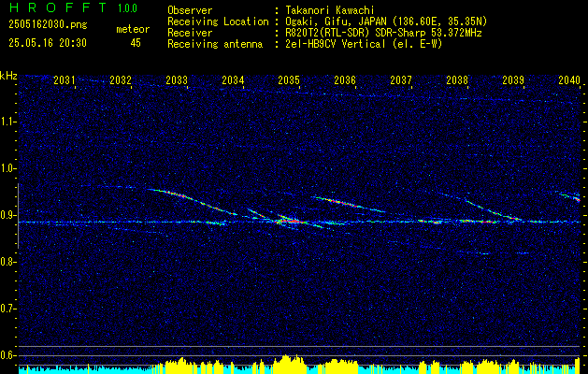Click the 0.6 kHz frequency axis label
The image size is (588, 374).
[7, 355]
